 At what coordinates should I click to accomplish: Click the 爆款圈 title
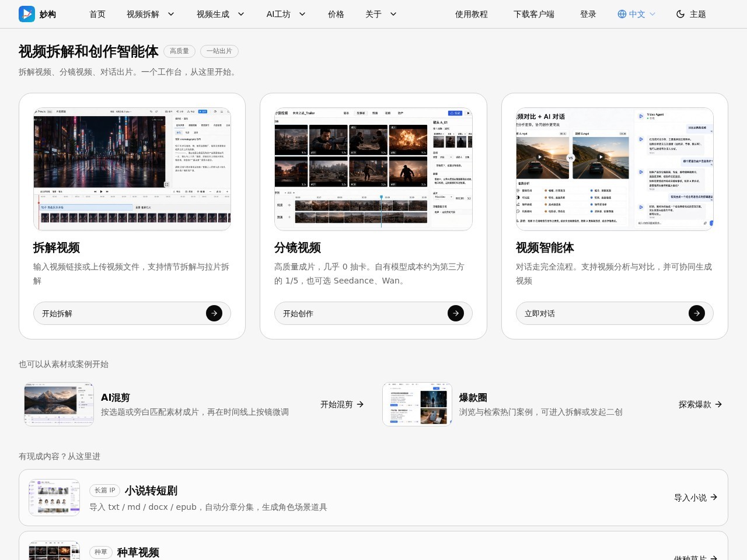(473, 397)
